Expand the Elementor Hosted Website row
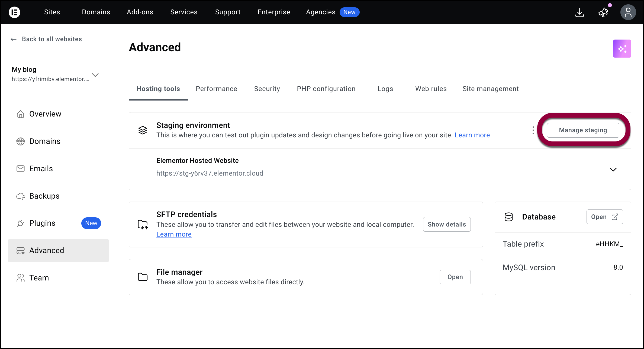The height and width of the screenshot is (349, 644). click(x=613, y=170)
